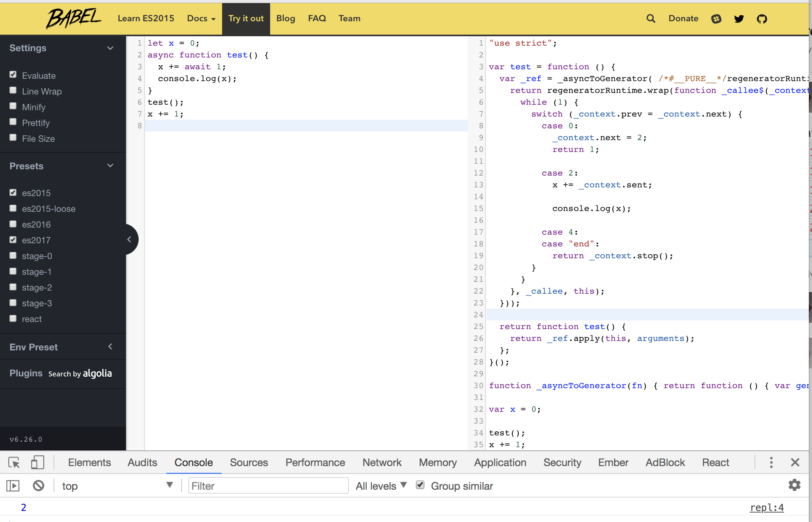Open the DevTools console settings gear
Viewport: 812px width, 522px height.
(x=794, y=485)
